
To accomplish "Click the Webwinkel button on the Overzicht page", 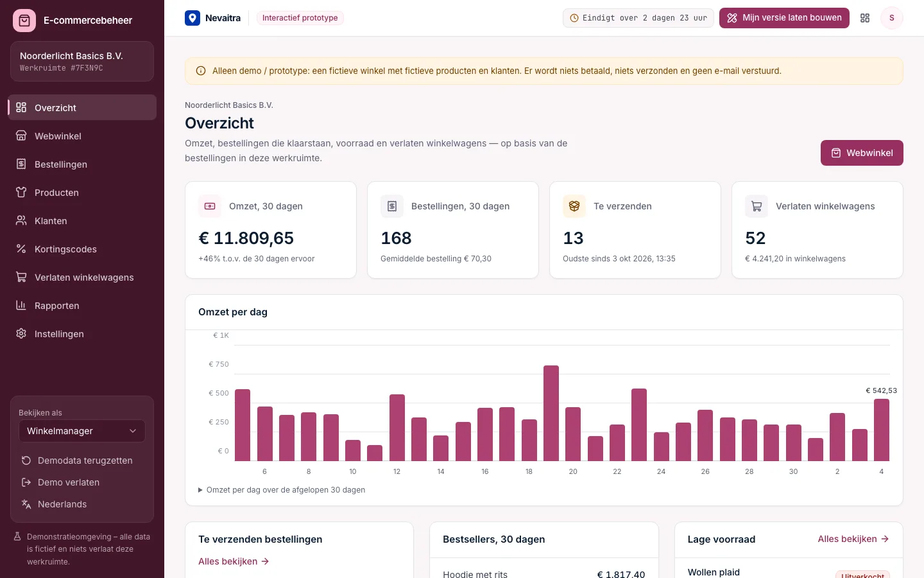I will pos(862,153).
